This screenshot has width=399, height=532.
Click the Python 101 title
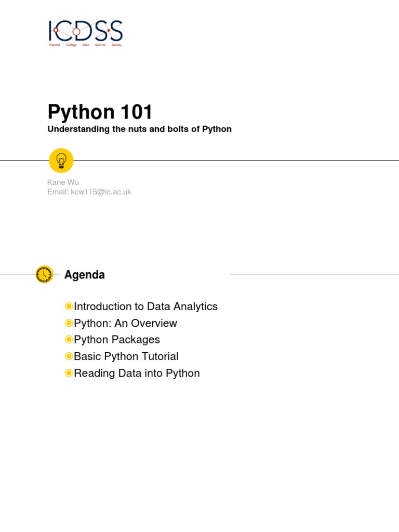tap(100, 112)
